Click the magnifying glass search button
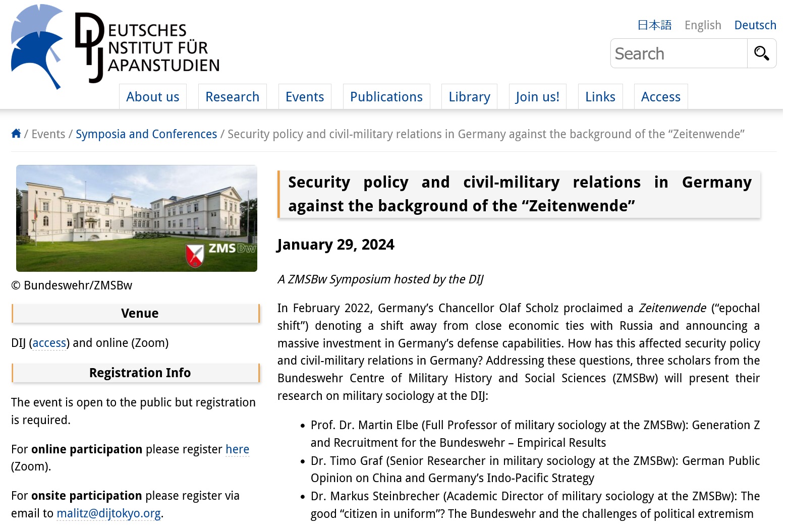The width and height of the screenshot is (790, 532). click(761, 53)
